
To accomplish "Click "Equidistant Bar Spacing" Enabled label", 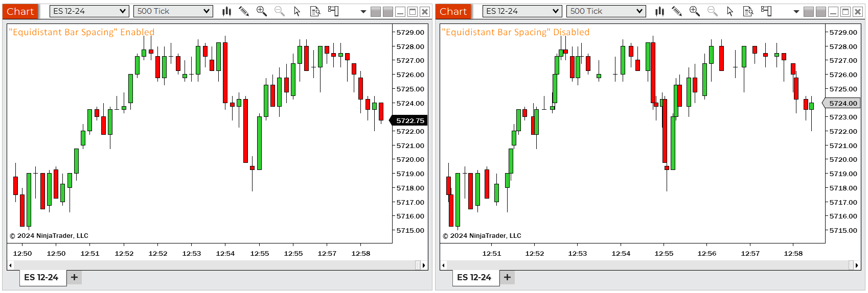I will click(x=82, y=32).
